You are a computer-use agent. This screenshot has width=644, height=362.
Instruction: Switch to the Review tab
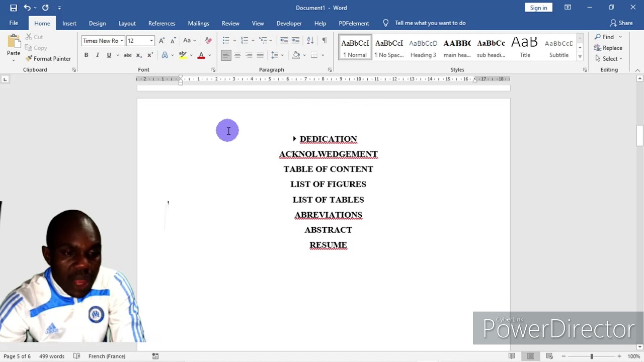coord(230,23)
